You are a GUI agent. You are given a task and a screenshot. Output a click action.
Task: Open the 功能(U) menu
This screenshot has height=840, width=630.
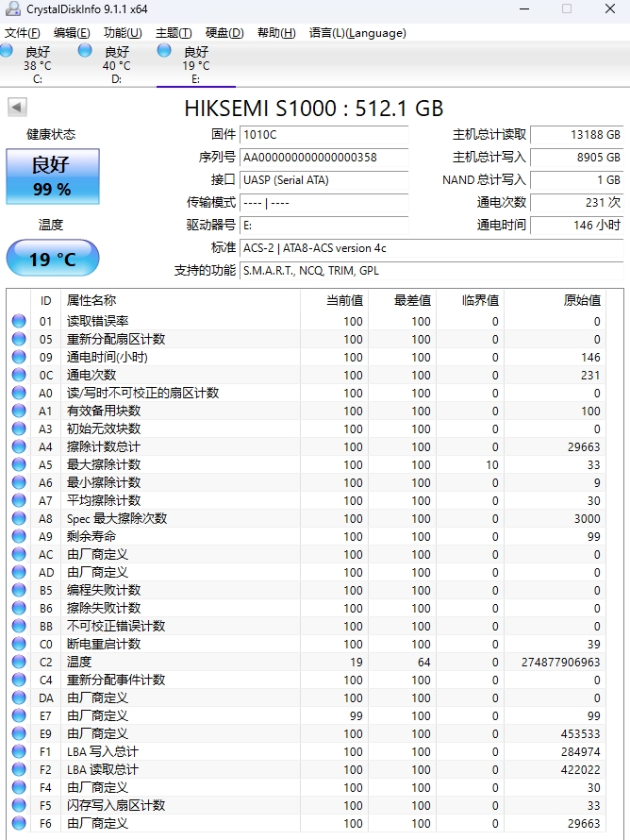123,33
